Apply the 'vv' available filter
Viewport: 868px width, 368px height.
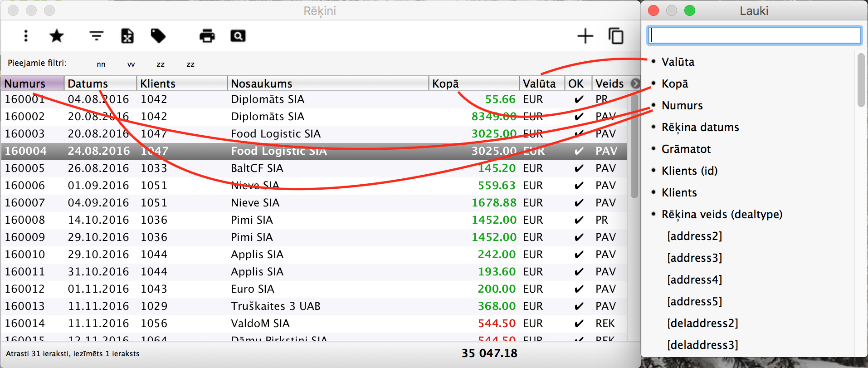tap(131, 64)
